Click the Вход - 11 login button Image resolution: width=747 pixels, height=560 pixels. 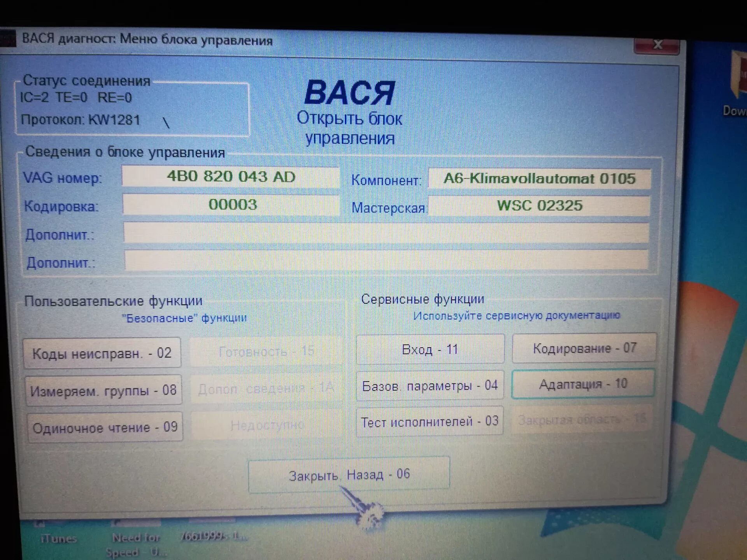pos(430,349)
